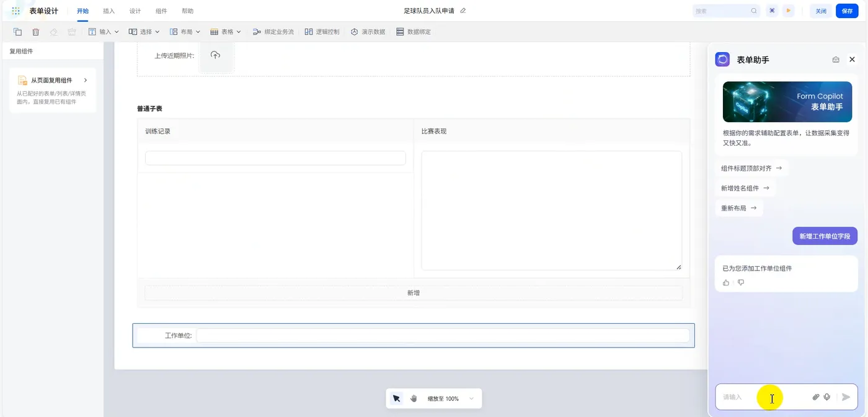Click the delete trash icon in toolbar

click(x=35, y=32)
